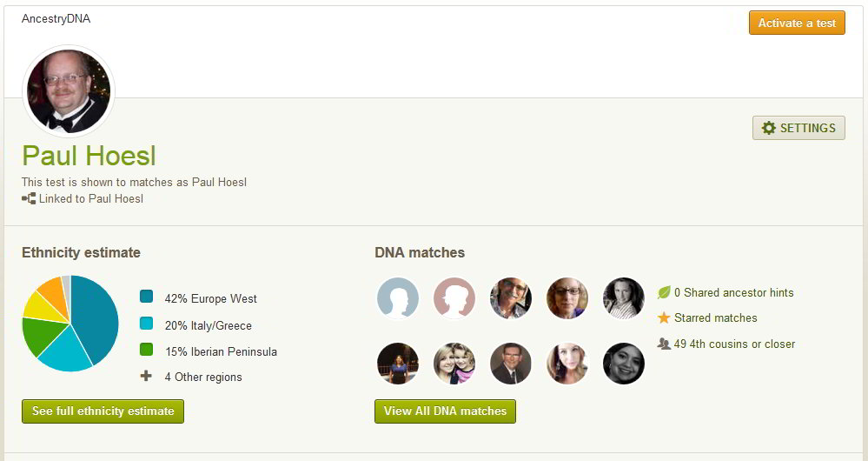Click the Iberian Peninsula green swatch
The image size is (868, 461).
[x=146, y=349]
